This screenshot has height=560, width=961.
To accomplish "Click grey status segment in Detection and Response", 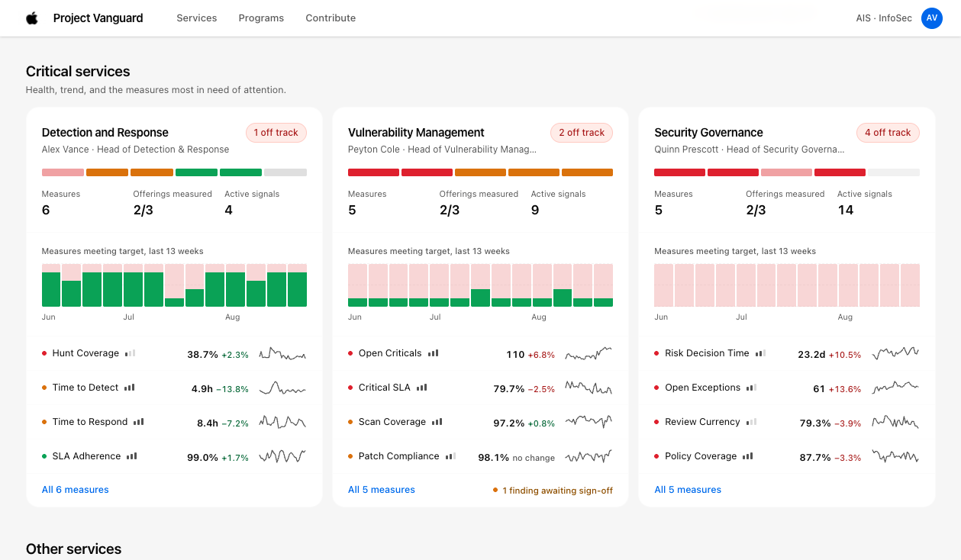I will 285,172.
